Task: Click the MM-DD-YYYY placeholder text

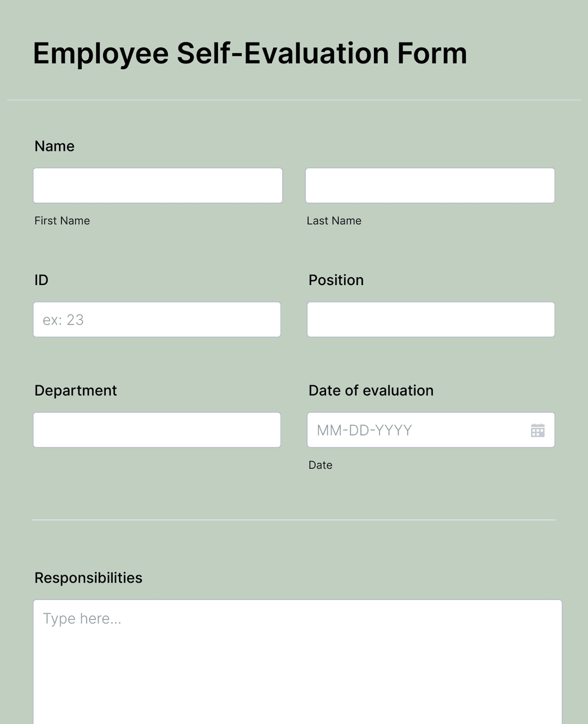Action: 364,430
